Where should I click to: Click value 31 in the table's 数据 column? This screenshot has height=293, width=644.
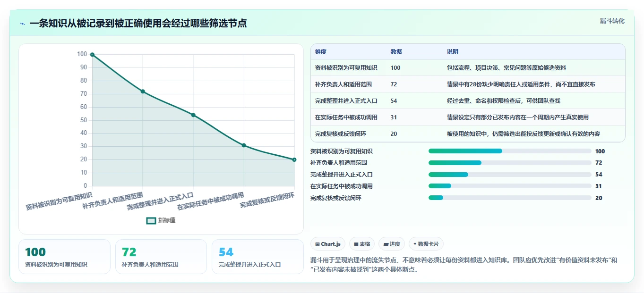tap(394, 117)
